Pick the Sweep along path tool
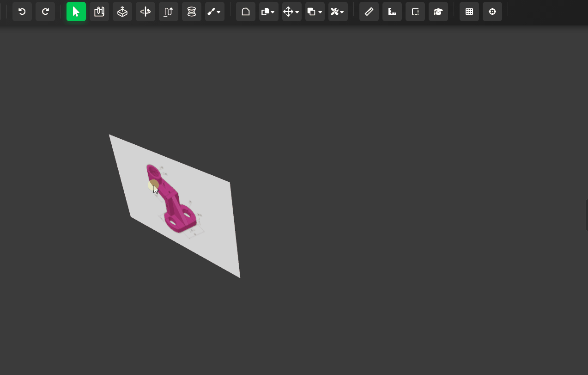The height and width of the screenshot is (375, 588). 169,12
